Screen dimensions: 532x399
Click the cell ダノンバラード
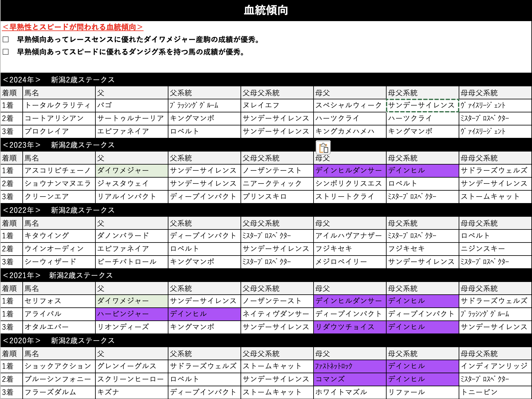(x=132, y=236)
